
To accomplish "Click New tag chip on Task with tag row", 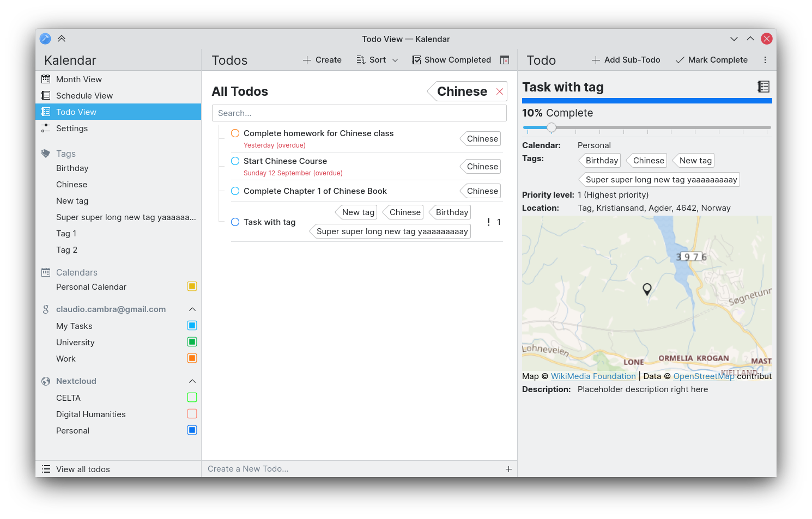I will 356,212.
